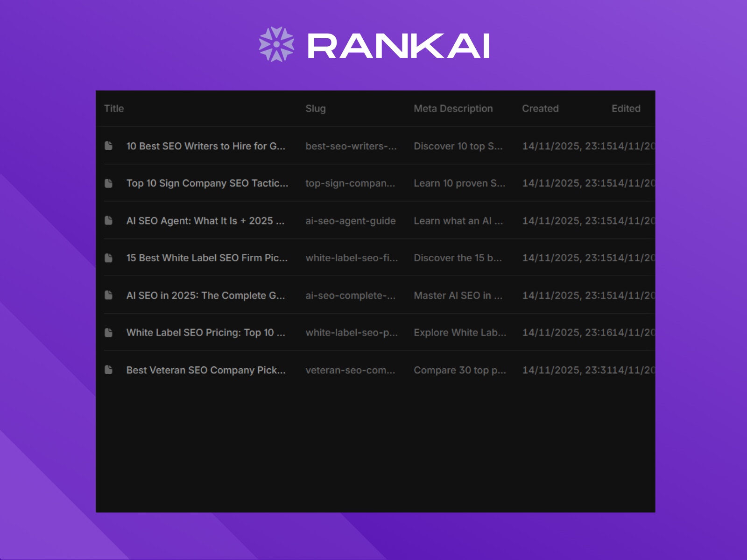This screenshot has height=560, width=747.
Task: Click the slug 'ai-seo-agent-guide'
Action: coord(350,221)
